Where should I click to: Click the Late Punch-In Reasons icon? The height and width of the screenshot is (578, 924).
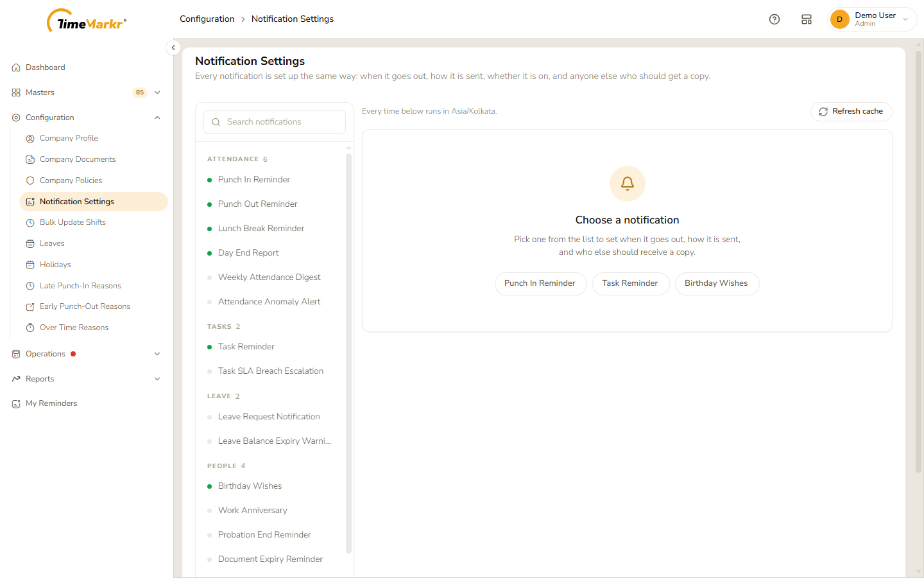pos(30,286)
